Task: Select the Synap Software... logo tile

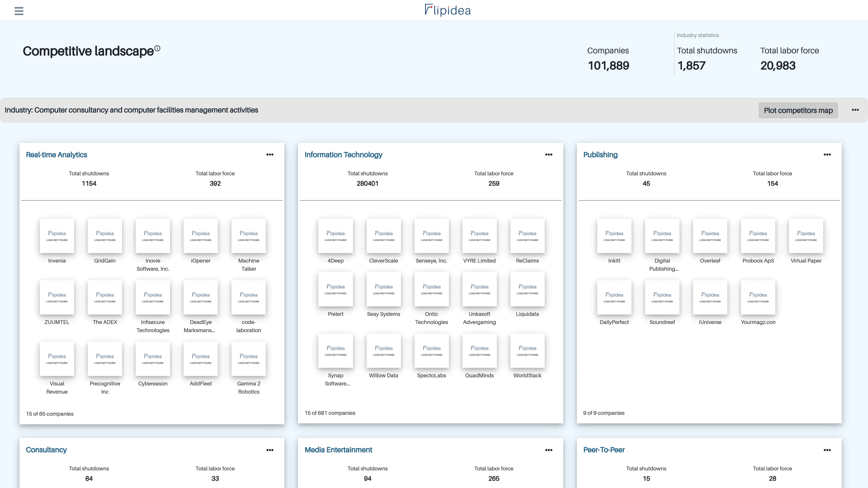Action: click(336, 351)
